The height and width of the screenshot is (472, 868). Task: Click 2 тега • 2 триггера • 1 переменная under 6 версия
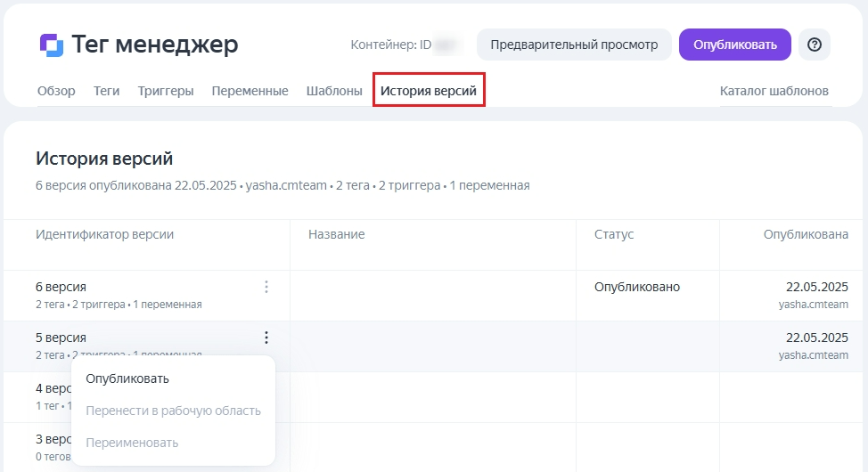[119, 305]
